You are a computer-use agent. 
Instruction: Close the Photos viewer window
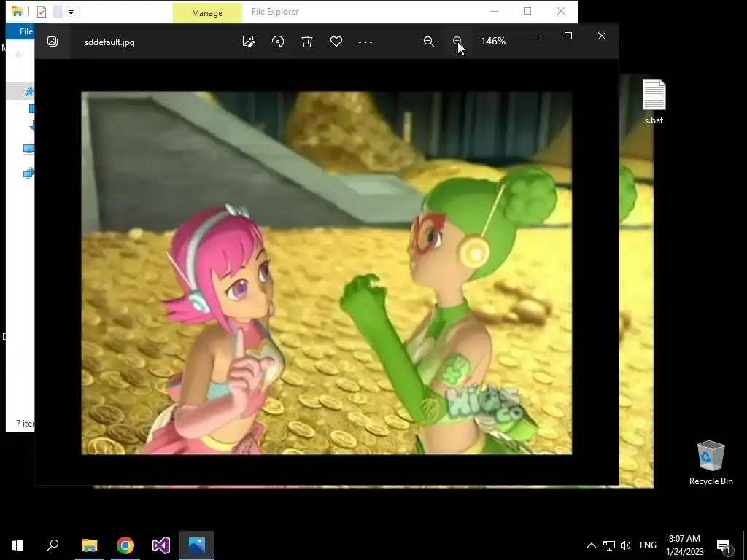(x=602, y=36)
